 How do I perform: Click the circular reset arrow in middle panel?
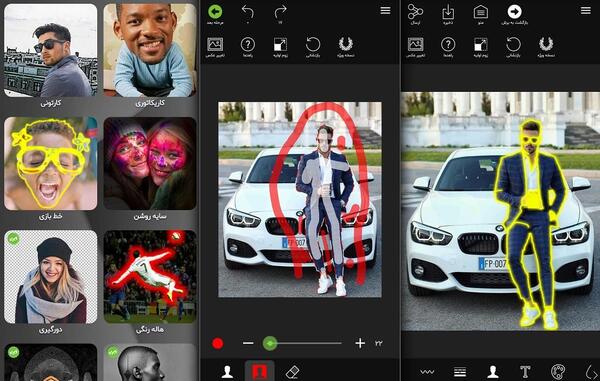(313, 44)
